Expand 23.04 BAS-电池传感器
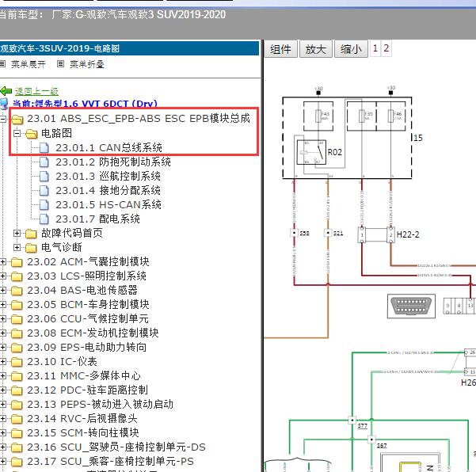The height and width of the screenshot is (472, 476). point(3,290)
